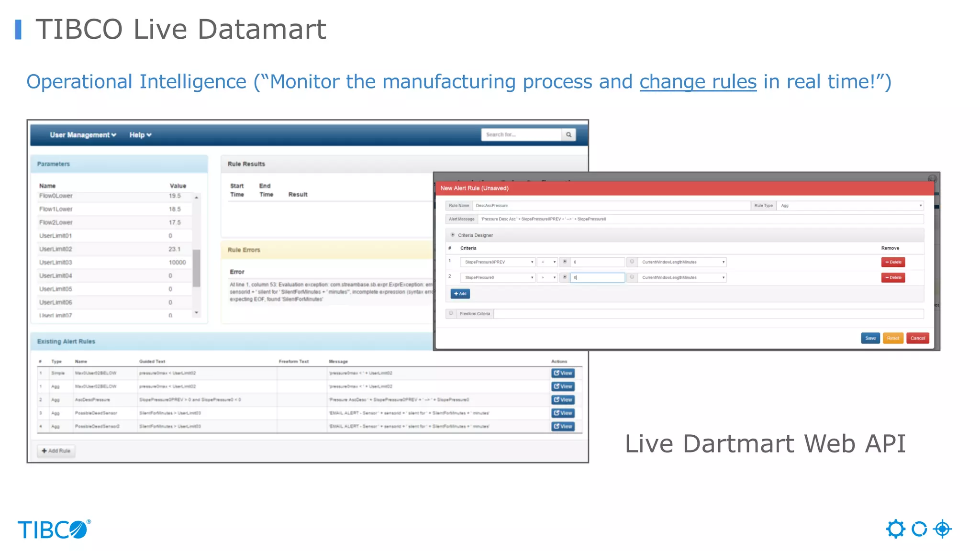The image size is (980, 551).
Task: Click the Parameters scroll down arrow
Action: point(196,313)
